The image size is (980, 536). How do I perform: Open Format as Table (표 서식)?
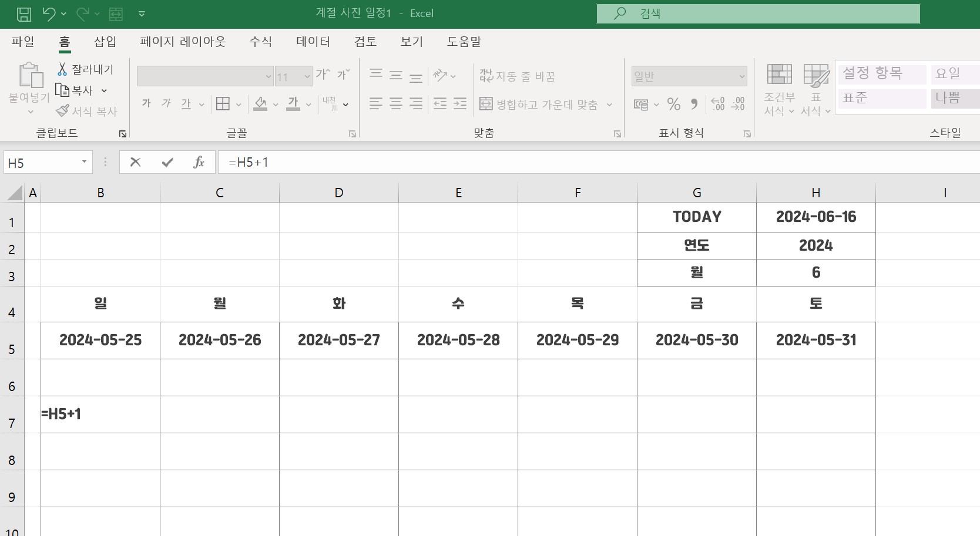(816, 90)
